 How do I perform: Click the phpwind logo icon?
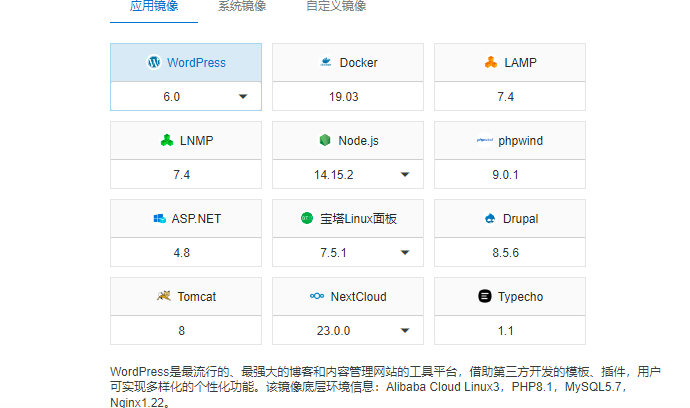pyautogui.click(x=484, y=140)
